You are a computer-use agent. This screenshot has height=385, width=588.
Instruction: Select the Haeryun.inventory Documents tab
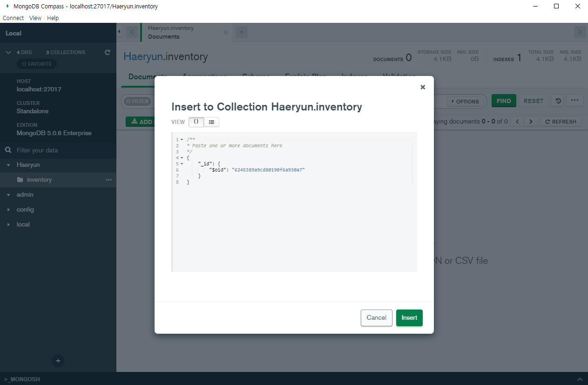186,32
